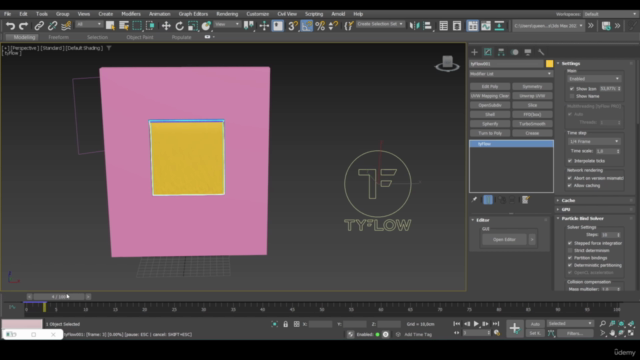This screenshot has height=360, width=640.
Task: Switch to the Hierarchy command panel tab
Action: click(x=501, y=52)
